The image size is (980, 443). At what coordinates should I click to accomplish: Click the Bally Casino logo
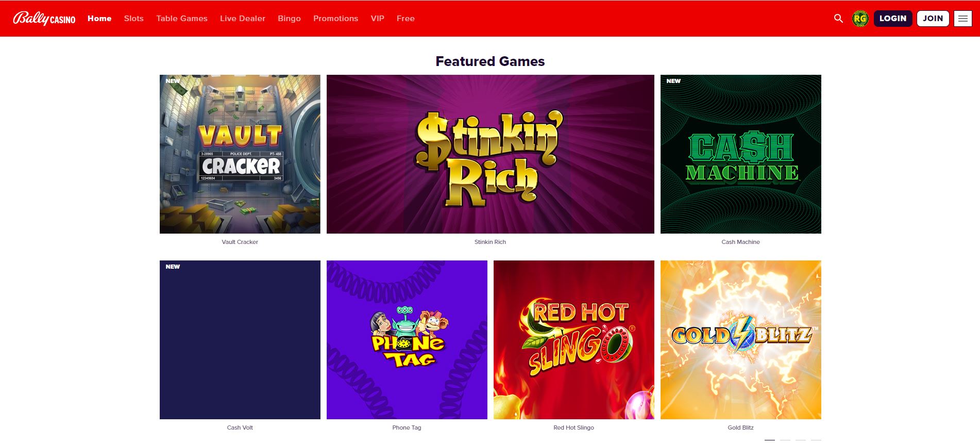[x=44, y=19]
